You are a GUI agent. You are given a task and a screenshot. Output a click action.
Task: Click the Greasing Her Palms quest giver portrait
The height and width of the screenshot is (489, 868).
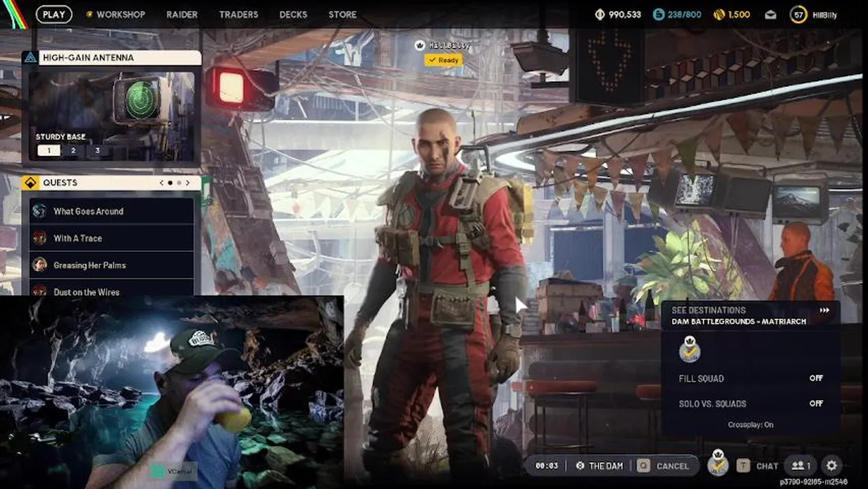pyautogui.click(x=40, y=265)
